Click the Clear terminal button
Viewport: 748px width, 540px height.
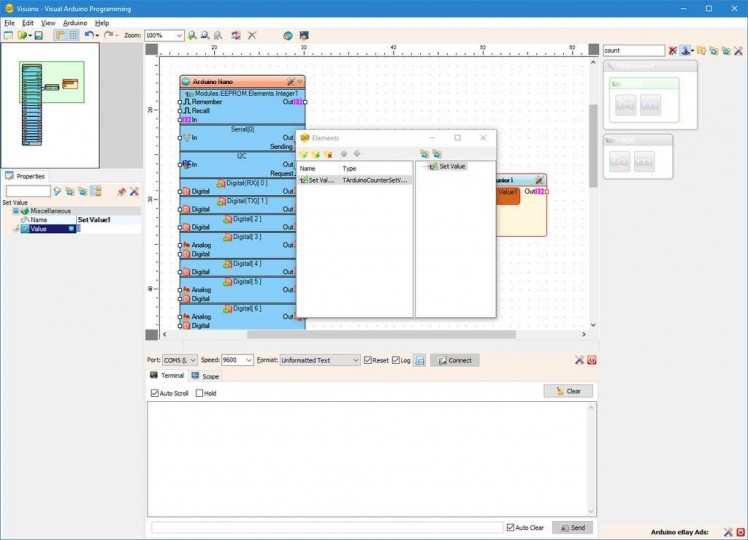[568, 391]
